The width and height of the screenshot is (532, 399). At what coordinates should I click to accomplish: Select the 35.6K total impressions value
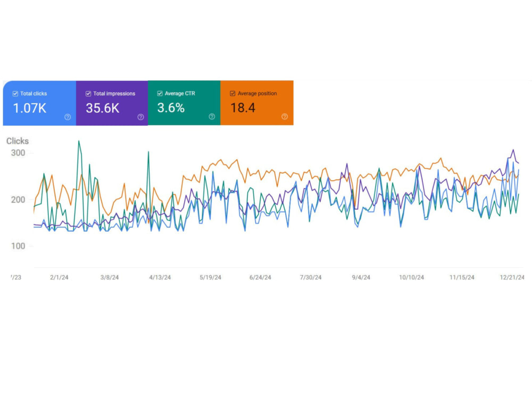[103, 108]
